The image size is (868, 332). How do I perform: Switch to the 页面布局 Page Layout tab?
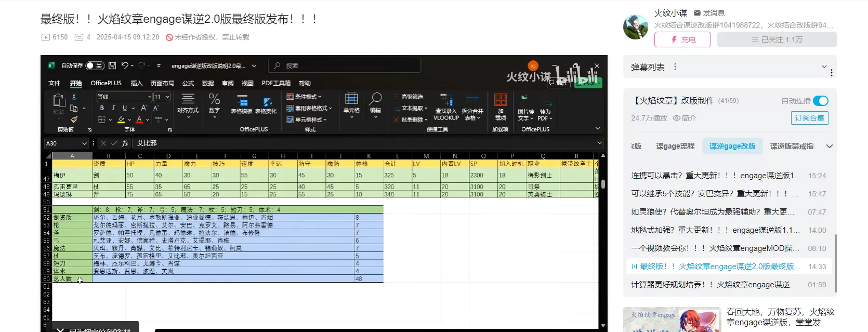(x=163, y=83)
